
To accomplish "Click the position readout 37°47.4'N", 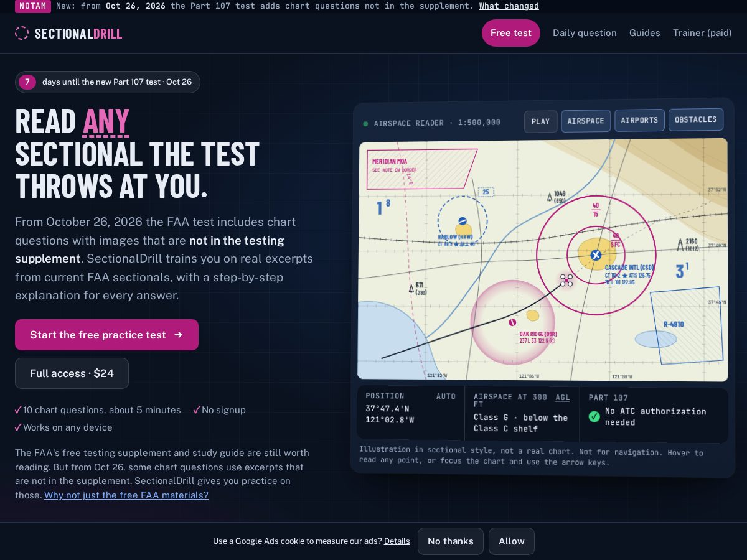I will [x=387, y=409].
